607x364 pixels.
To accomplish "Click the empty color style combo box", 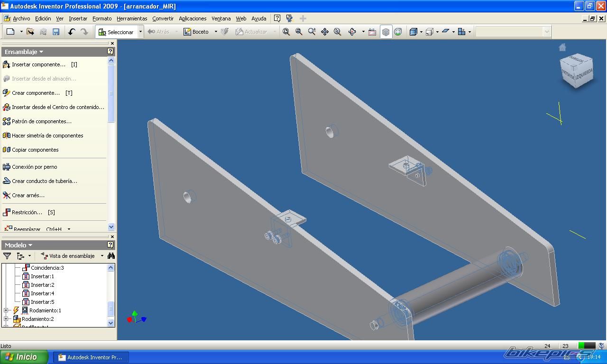I will pyautogui.click(x=513, y=32).
